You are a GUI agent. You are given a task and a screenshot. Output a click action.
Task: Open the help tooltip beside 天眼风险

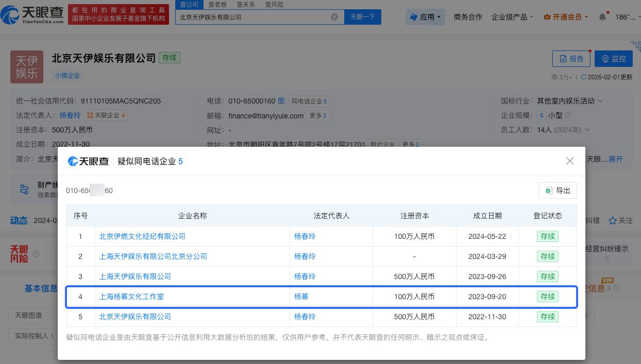coord(36,253)
